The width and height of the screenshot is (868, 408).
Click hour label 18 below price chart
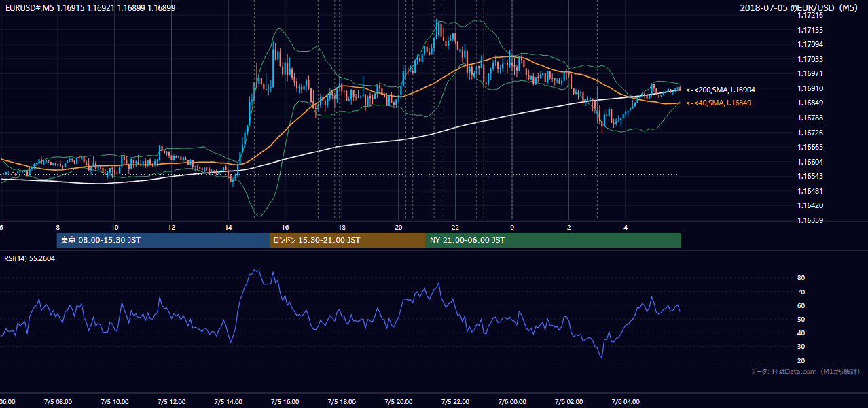coord(342,227)
